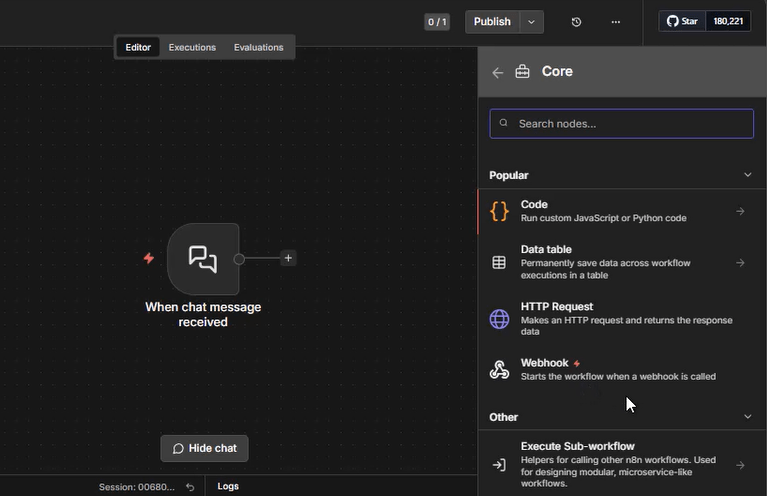The width and height of the screenshot is (767, 496).
Task: Switch to the Evaluations tab
Action: (x=258, y=47)
